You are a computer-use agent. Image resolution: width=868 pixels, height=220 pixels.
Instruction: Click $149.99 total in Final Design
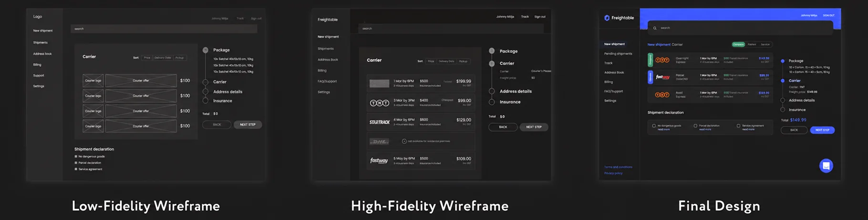(x=798, y=120)
